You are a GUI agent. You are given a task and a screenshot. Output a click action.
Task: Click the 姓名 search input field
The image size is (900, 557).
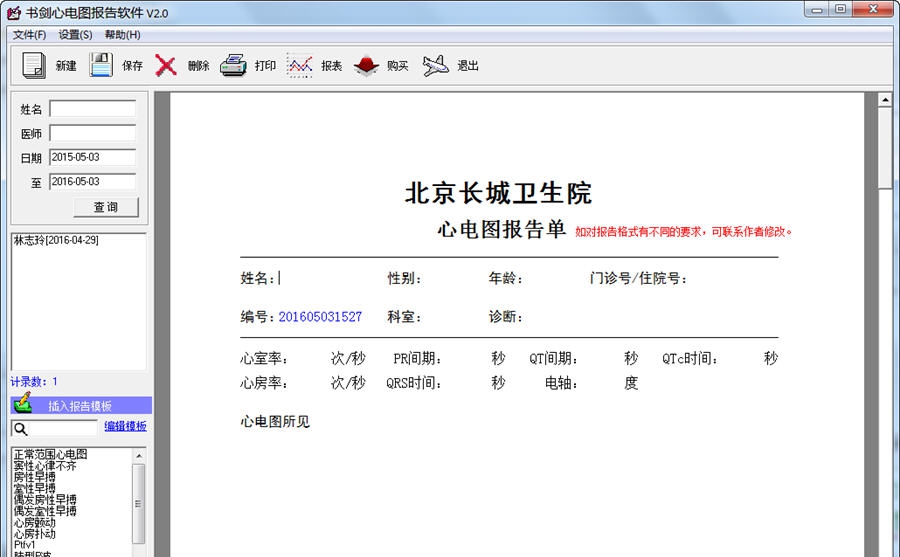92,108
